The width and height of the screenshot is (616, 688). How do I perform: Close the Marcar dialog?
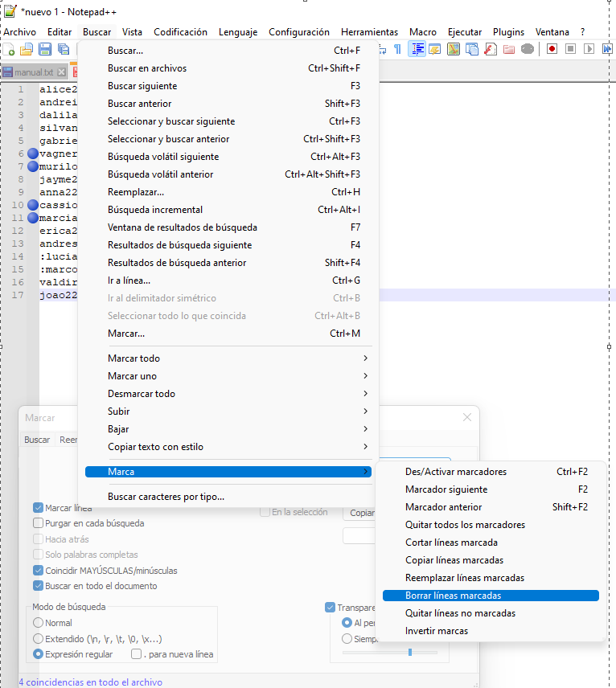[467, 417]
